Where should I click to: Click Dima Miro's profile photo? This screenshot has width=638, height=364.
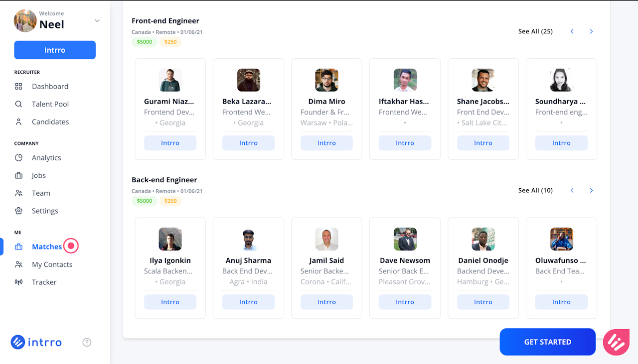pyautogui.click(x=326, y=80)
